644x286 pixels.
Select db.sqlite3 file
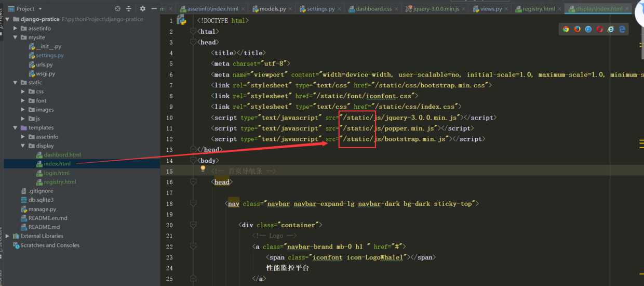pyautogui.click(x=41, y=200)
